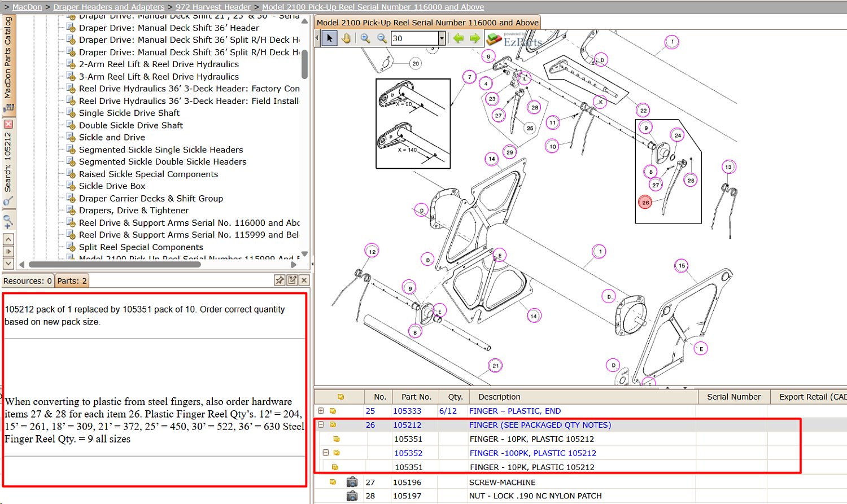Select Split Reel Special Components tree item
The image size is (847, 504).
click(141, 247)
